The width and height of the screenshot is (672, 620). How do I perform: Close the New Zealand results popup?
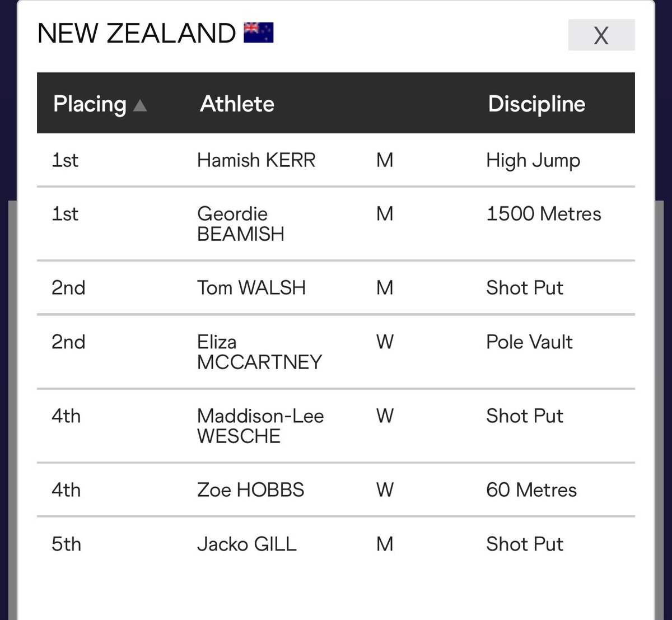point(601,35)
